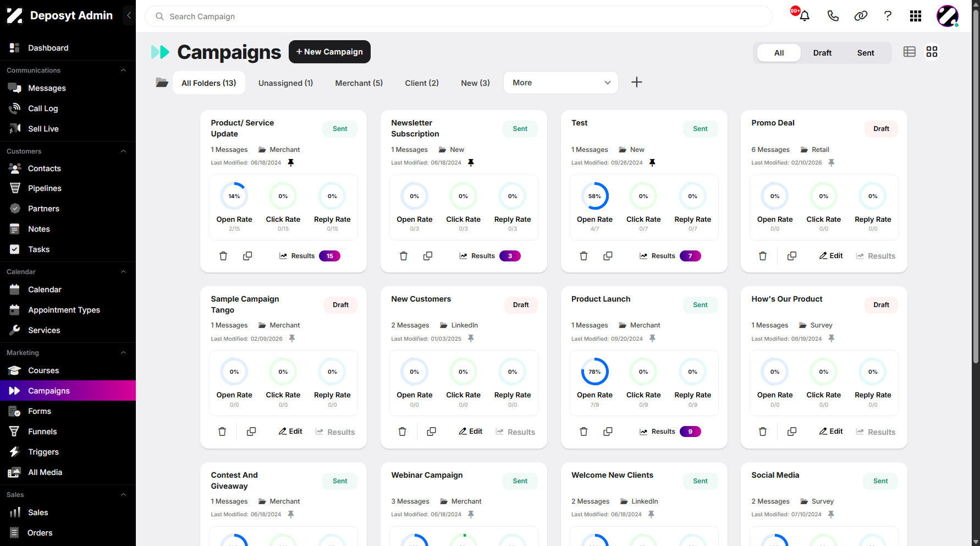Collapse the Sales sidebar section

click(123, 495)
